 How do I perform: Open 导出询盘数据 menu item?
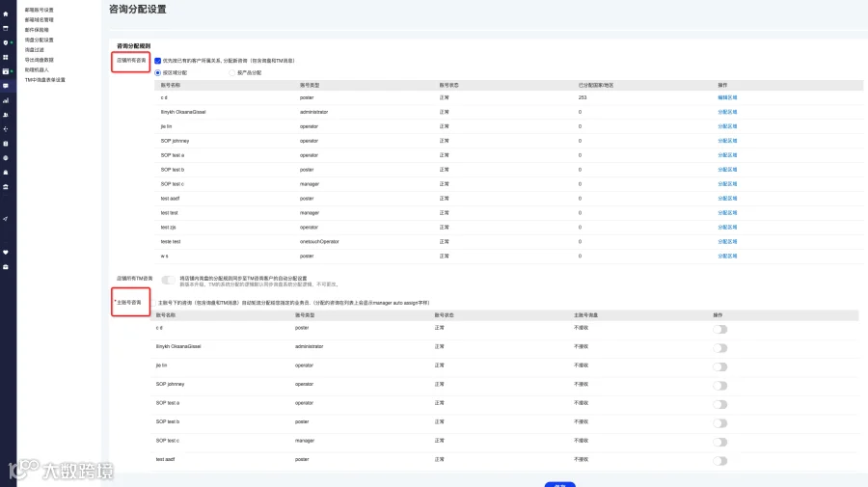(40, 60)
